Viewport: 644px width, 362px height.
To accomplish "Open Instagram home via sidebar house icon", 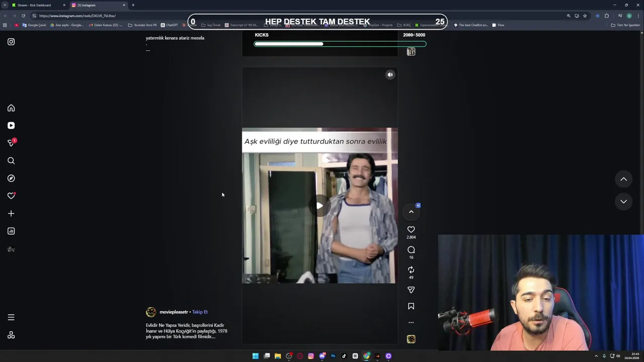I will click(x=11, y=108).
